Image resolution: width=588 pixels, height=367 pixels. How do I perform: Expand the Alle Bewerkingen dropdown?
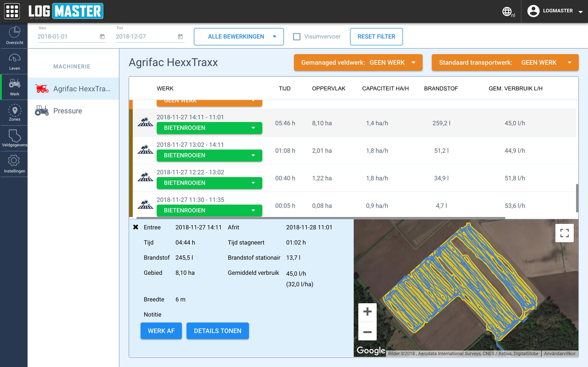239,37
